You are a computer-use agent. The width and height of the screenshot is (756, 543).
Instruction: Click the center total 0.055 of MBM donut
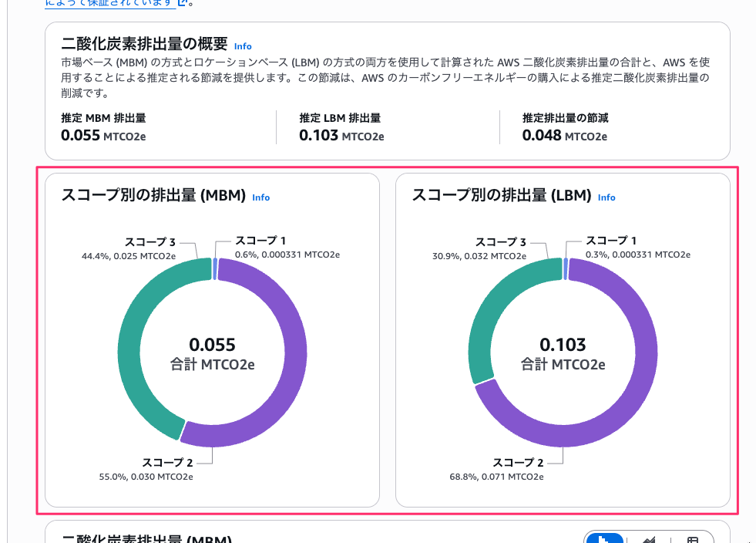(212, 345)
